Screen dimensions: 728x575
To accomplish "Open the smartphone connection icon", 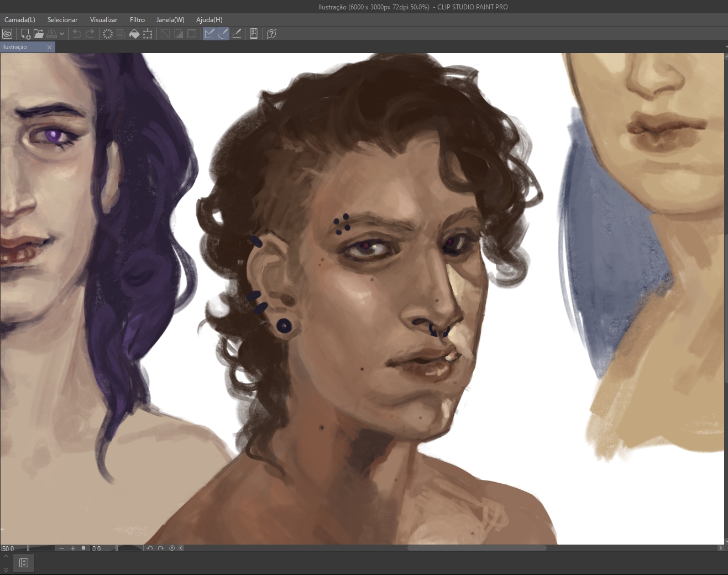I will (x=254, y=34).
